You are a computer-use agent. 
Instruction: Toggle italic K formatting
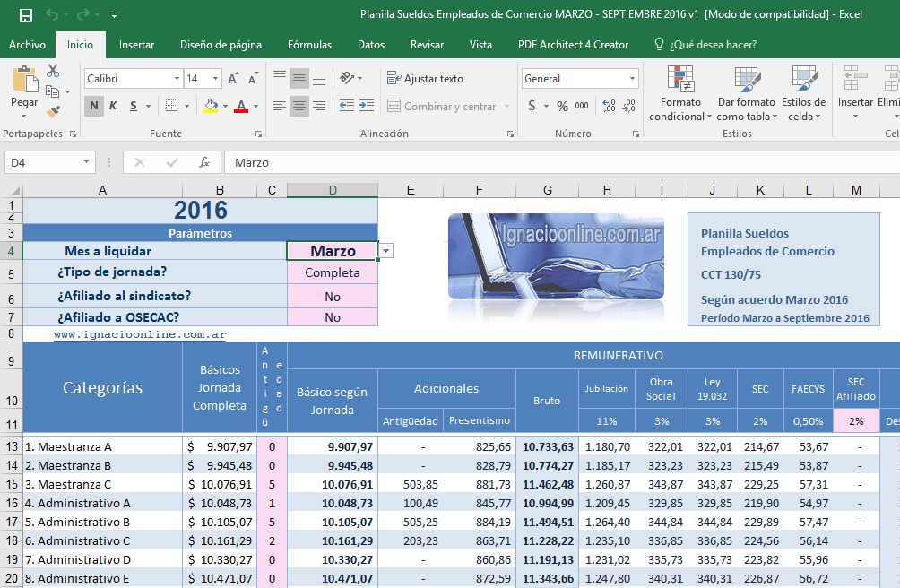[x=113, y=106]
